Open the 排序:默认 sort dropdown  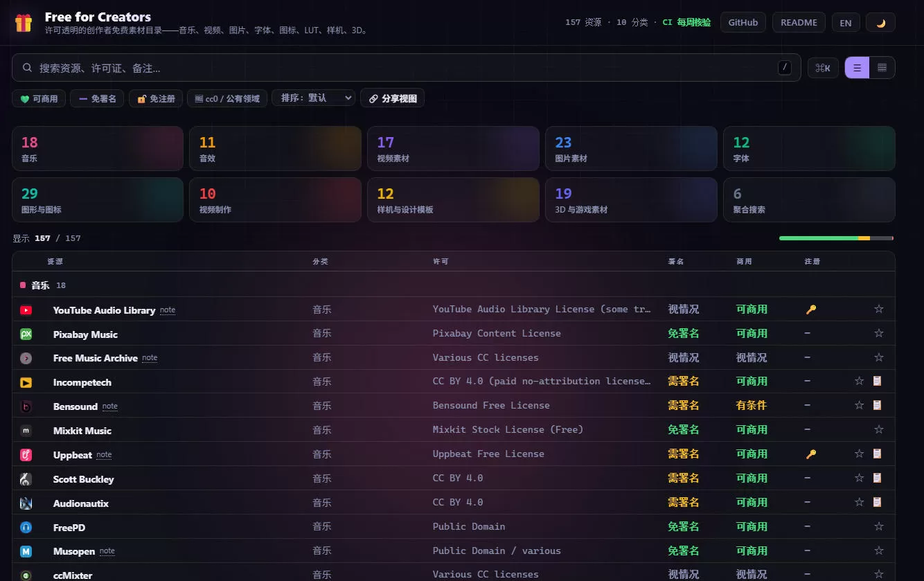pos(314,98)
